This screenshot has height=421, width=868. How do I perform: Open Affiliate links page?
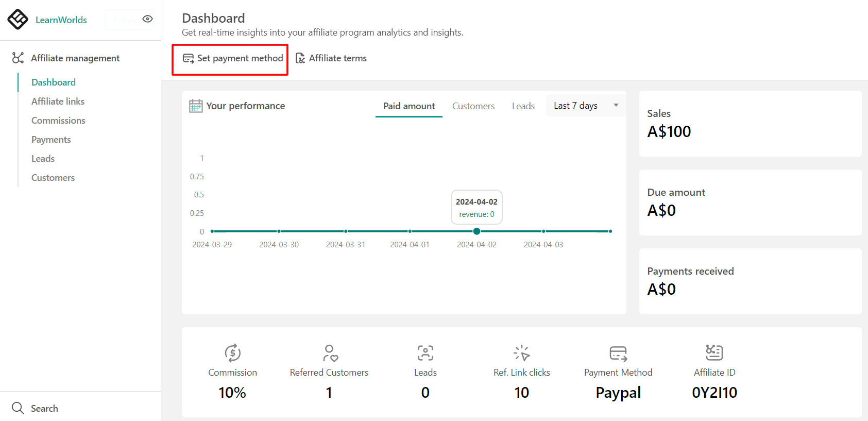[x=58, y=102]
